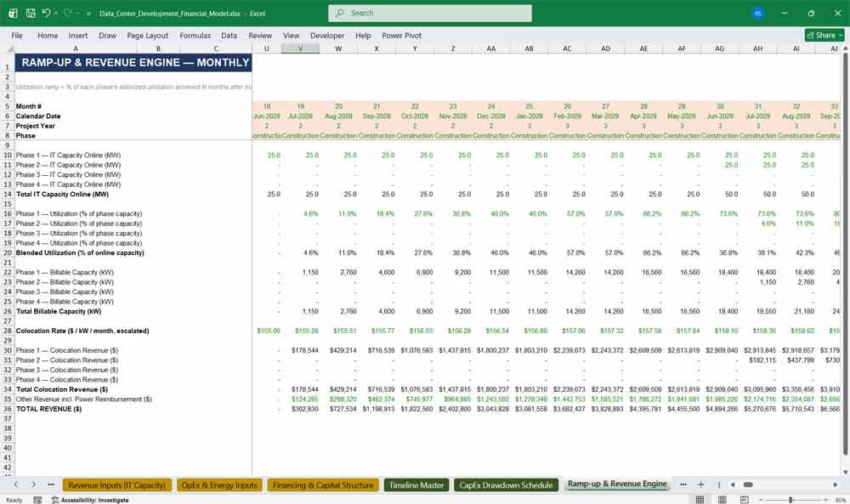850x504 pixels.
Task: Select Ramp-up & Revenue Engine sheet tab
Action: [x=617, y=484]
